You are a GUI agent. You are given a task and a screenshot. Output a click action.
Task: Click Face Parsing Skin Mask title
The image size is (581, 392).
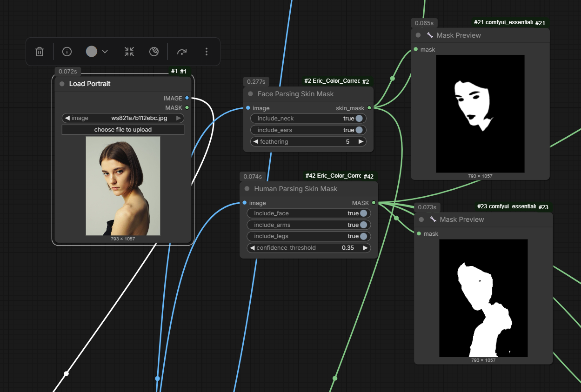296,94
